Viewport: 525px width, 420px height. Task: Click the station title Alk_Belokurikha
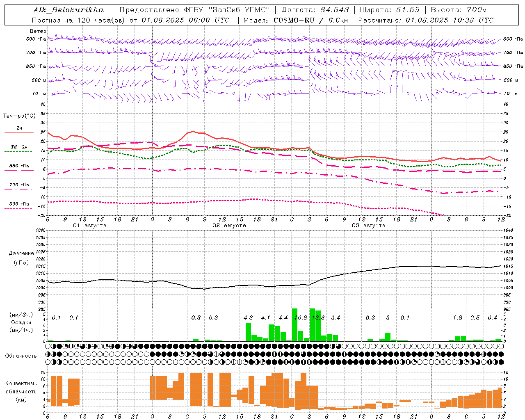click(x=68, y=10)
